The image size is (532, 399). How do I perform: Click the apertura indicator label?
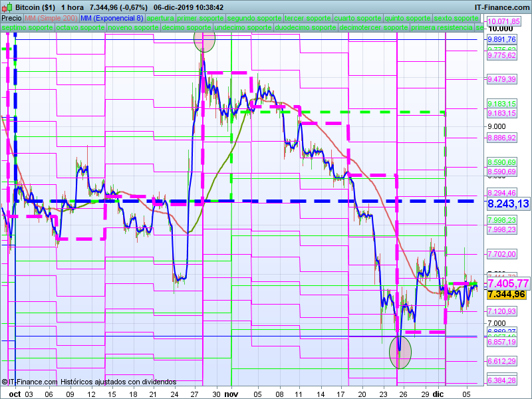tap(160, 18)
